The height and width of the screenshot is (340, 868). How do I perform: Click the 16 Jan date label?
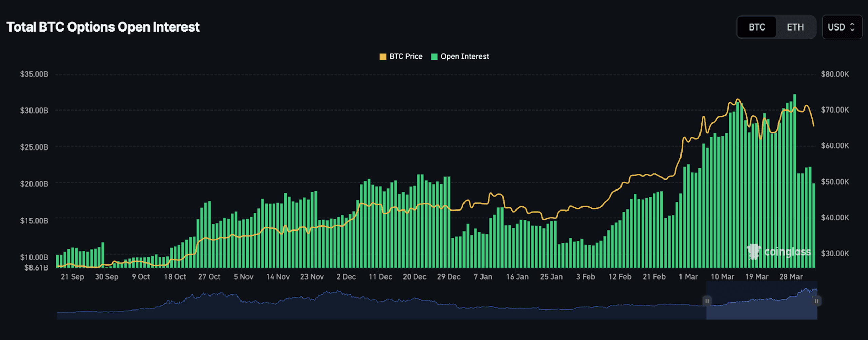click(x=517, y=277)
